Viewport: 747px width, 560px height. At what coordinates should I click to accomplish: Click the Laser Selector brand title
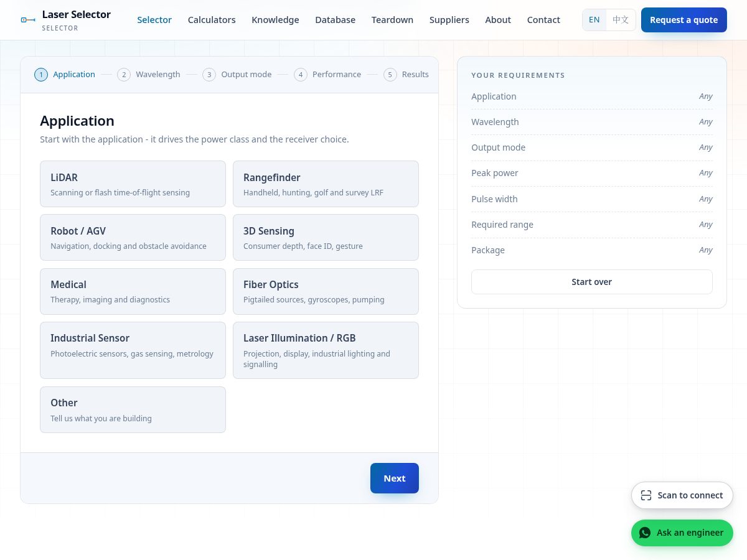(x=77, y=14)
